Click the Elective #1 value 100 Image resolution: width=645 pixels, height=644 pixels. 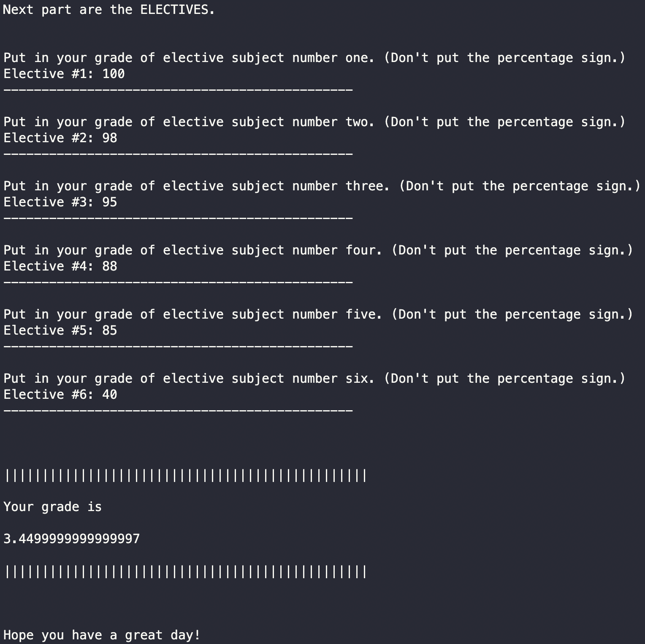(114, 74)
